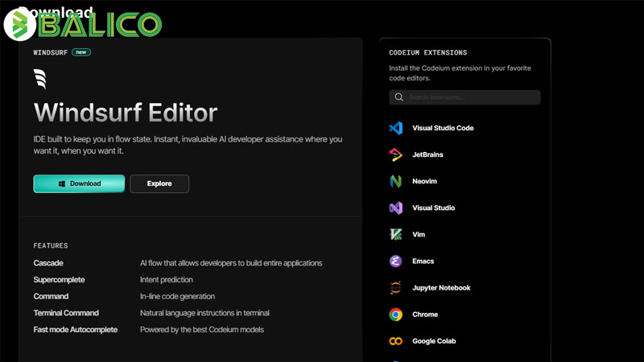Click 'In-line code generation' description
Screen dimensions: 644x362
coord(177,296)
